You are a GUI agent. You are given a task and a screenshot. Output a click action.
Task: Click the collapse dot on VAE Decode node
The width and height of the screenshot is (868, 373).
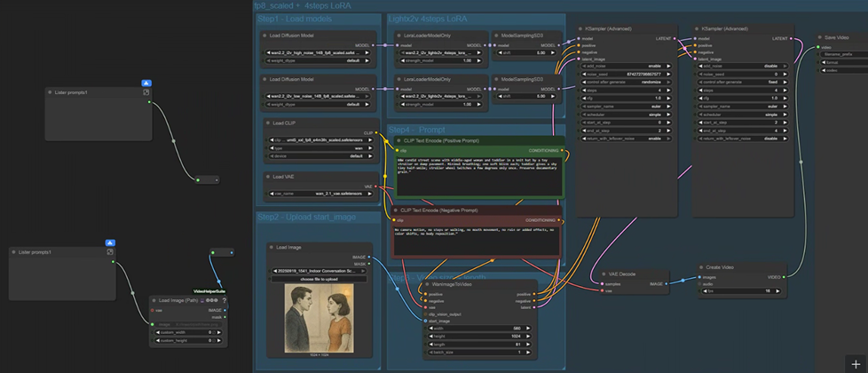(603, 274)
